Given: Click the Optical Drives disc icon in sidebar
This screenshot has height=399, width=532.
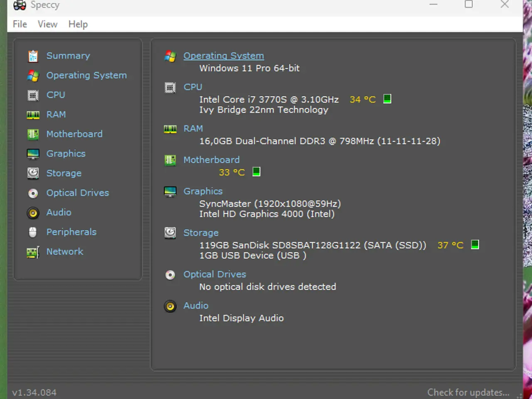Looking at the screenshot, I should 33,193.
